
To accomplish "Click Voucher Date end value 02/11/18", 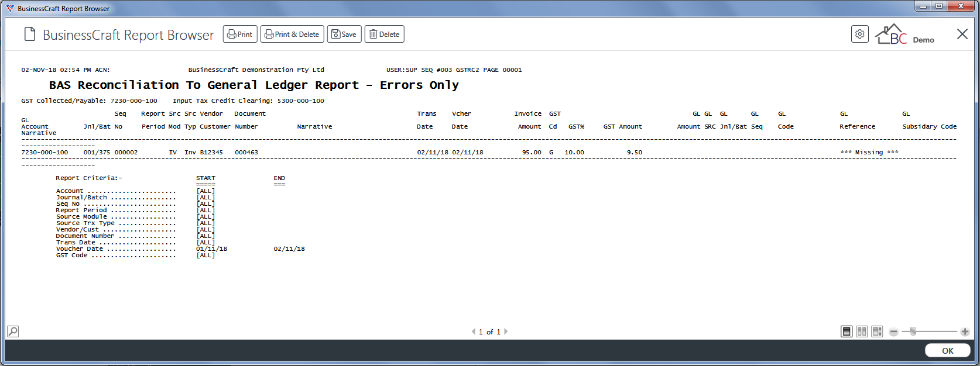I will pyautogui.click(x=289, y=249).
